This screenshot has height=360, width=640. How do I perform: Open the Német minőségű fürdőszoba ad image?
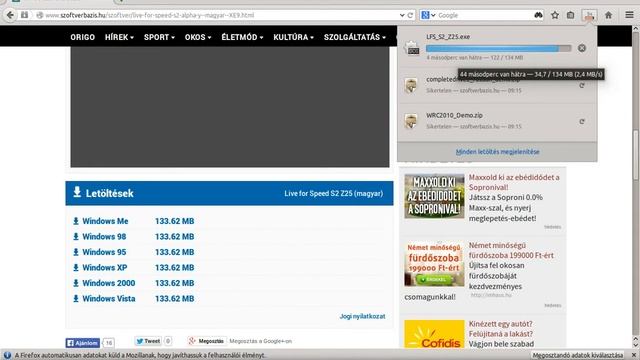[434, 264]
